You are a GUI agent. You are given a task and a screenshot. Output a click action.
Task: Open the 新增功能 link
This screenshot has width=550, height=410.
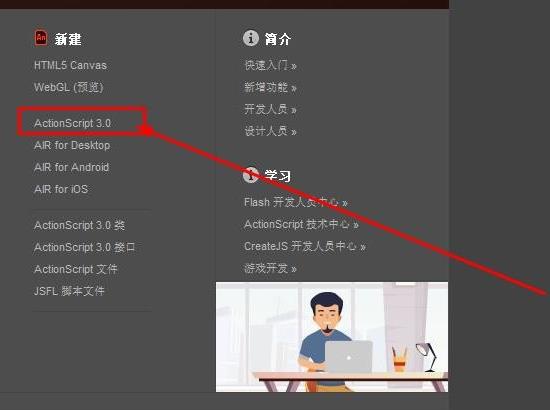click(270, 87)
